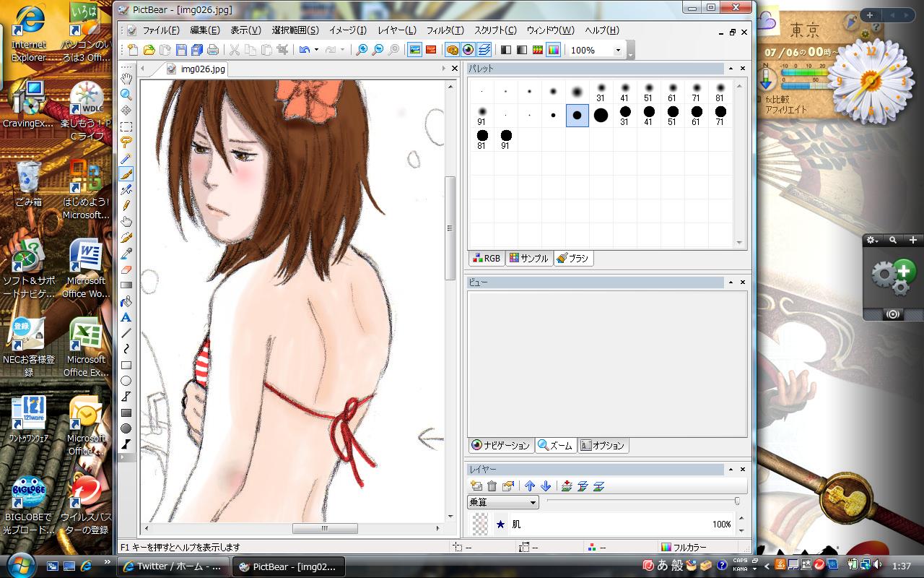Switch to the RGB palette tab

(486, 258)
